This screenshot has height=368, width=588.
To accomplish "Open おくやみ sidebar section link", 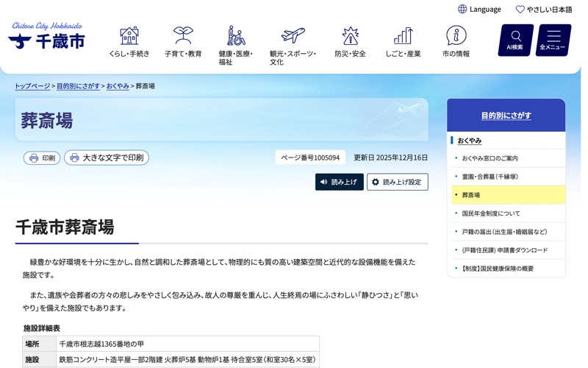I will (470, 141).
